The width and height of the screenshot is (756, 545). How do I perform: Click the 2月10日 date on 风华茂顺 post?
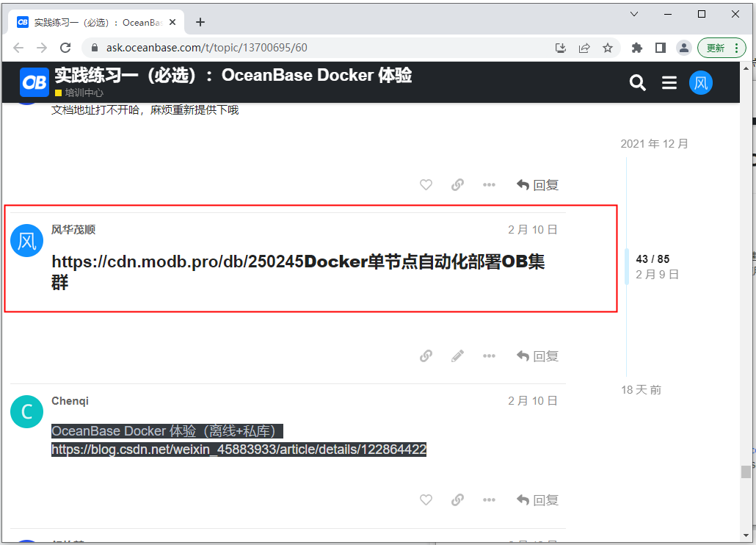click(533, 230)
